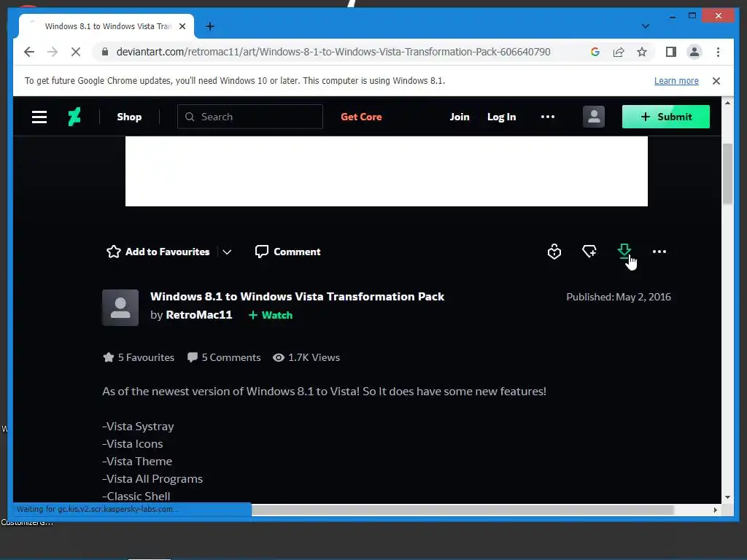This screenshot has height=560, width=747.
Task: Stop page loading with X button
Action: pyautogui.click(x=76, y=52)
